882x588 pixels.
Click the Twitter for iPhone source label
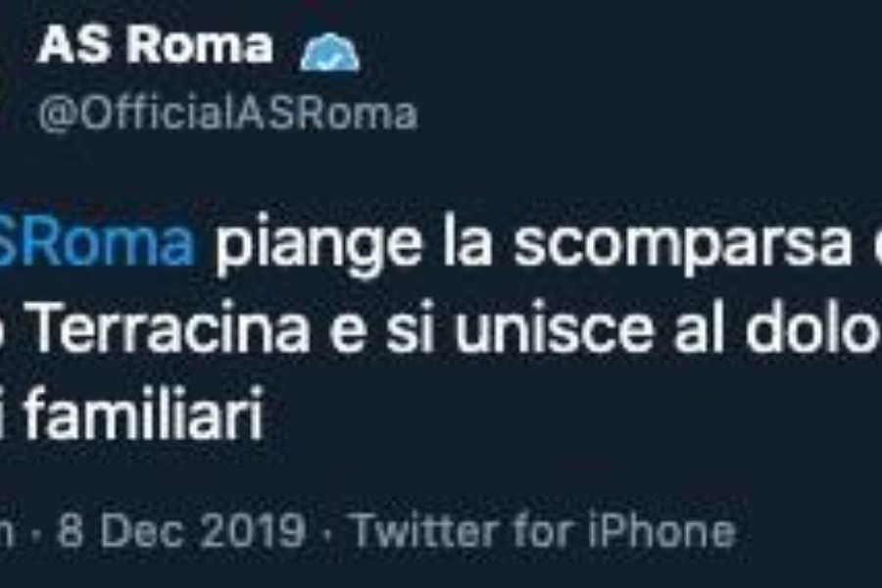coord(543,530)
